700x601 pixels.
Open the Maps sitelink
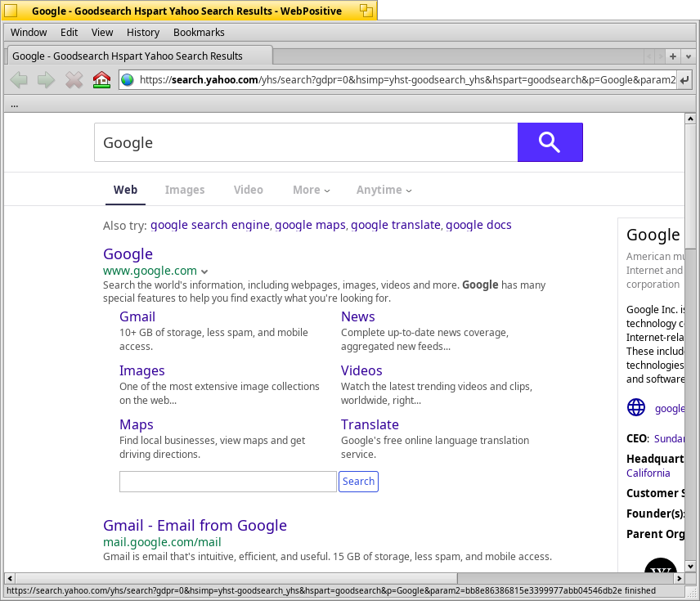click(137, 424)
